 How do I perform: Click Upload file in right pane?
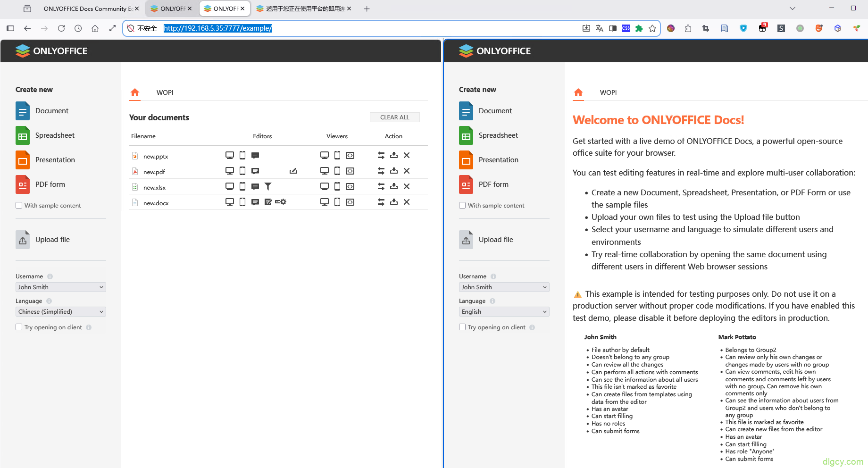point(486,240)
